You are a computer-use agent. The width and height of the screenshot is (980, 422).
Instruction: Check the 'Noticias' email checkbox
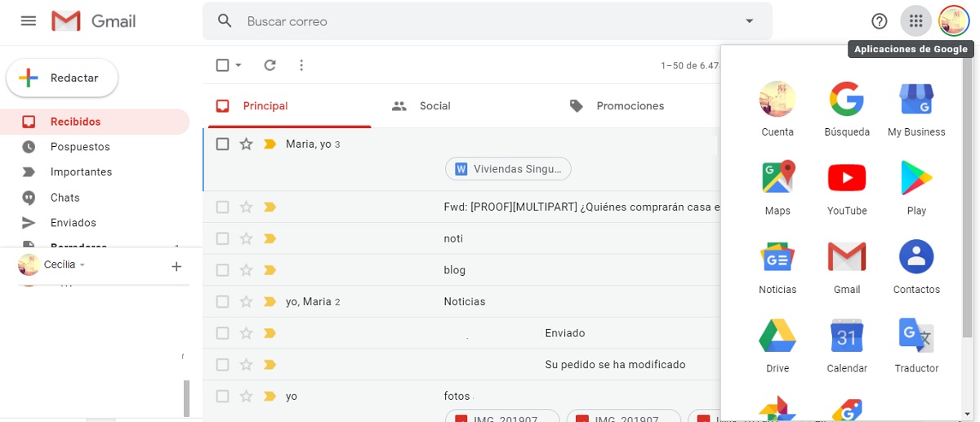pos(222,302)
